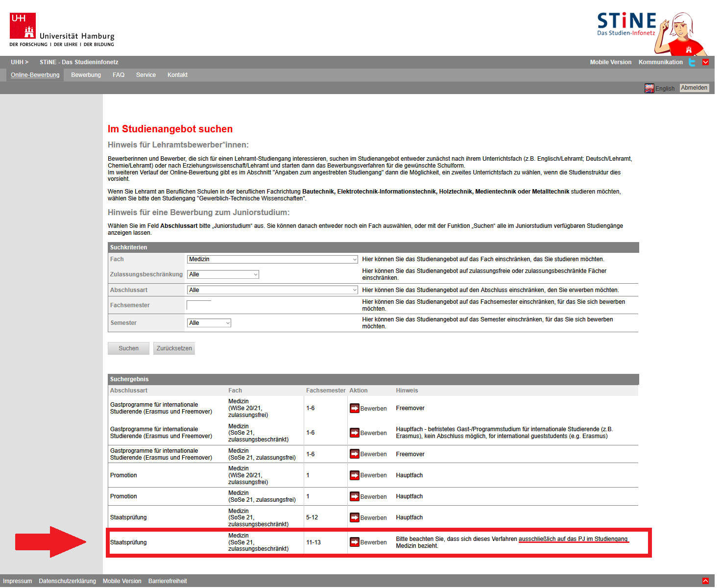Click the Fachsemester input field

click(x=199, y=305)
